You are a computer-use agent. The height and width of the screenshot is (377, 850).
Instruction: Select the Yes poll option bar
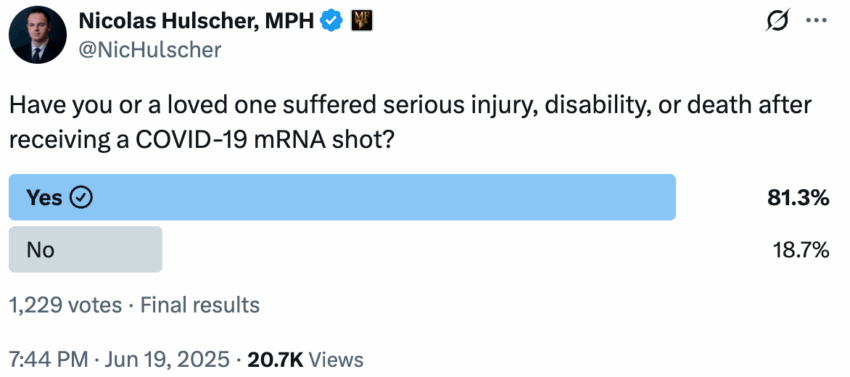(342, 197)
